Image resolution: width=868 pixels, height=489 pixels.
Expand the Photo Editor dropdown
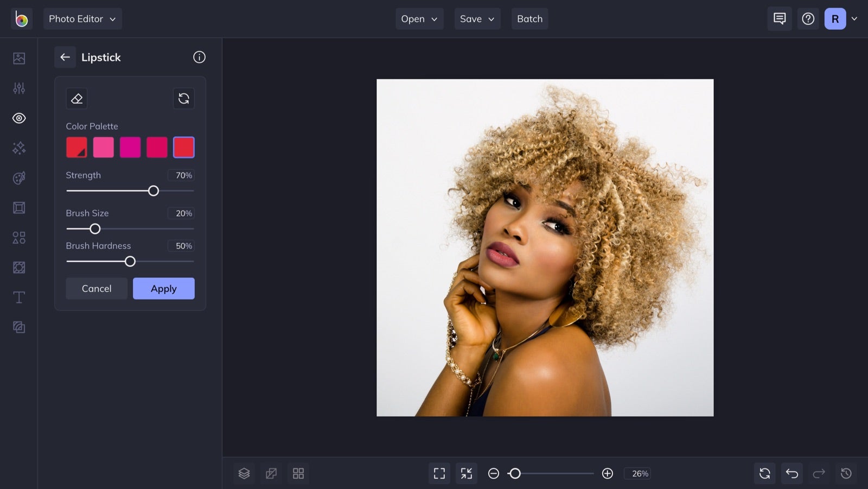pos(82,19)
